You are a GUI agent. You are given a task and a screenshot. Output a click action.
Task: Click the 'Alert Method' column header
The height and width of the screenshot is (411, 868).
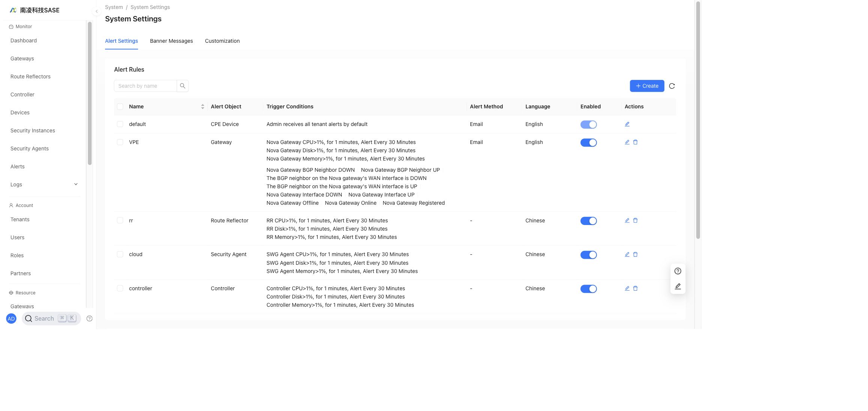coord(486,106)
